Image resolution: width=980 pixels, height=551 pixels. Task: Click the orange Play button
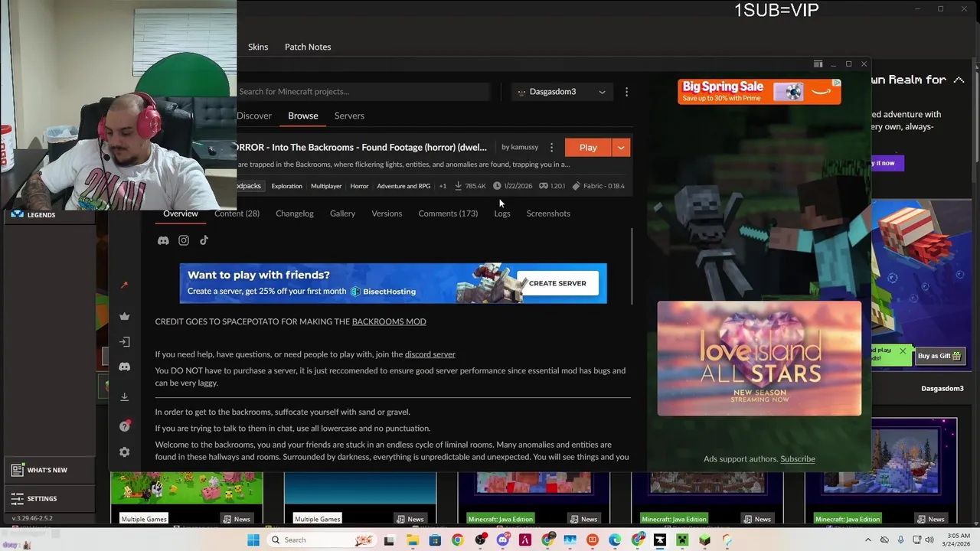[588, 148]
